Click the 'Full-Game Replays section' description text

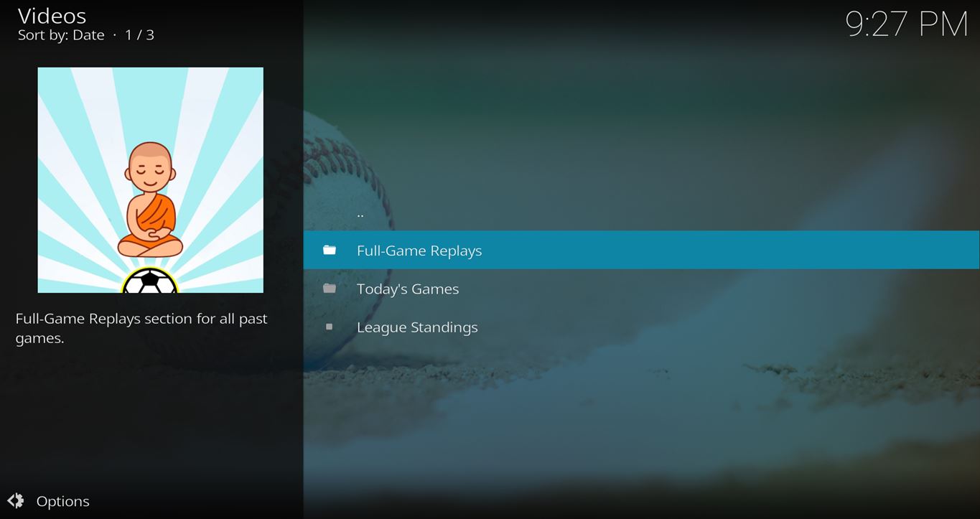pyautogui.click(x=141, y=328)
